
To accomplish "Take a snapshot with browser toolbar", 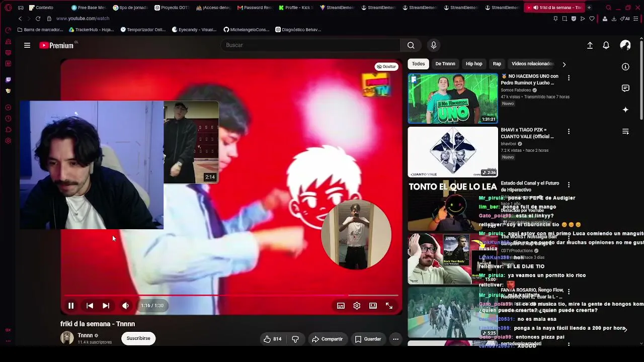I will pos(565,19).
